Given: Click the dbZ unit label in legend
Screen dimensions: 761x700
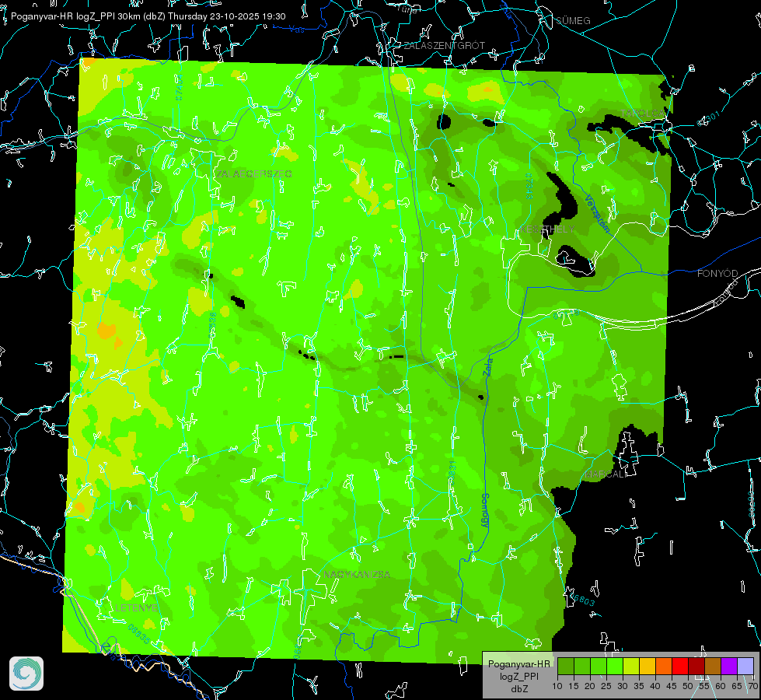Looking at the screenshot, I should [x=518, y=689].
